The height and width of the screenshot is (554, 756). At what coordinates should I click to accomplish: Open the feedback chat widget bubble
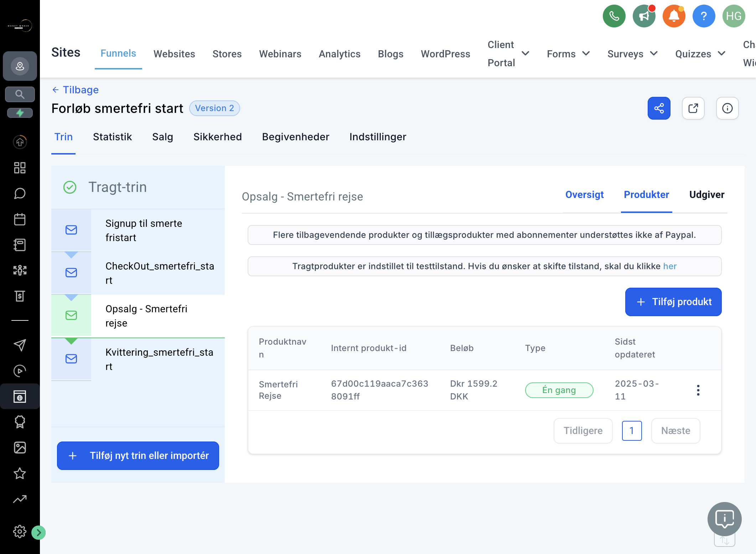[724, 519]
